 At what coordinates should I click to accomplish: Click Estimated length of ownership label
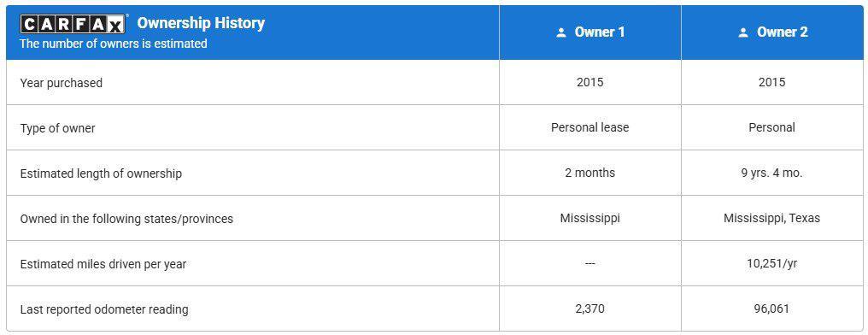pyautogui.click(x=101, y=173)
